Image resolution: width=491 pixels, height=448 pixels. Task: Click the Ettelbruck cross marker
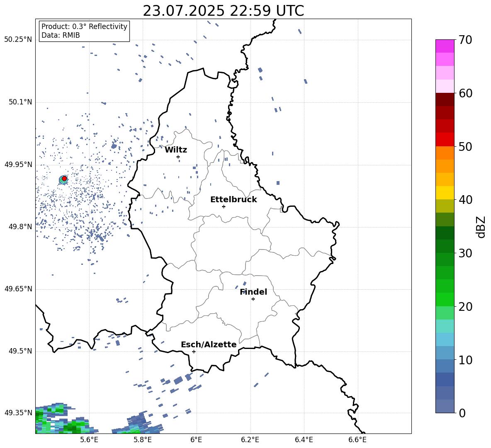tap(224, 206)
